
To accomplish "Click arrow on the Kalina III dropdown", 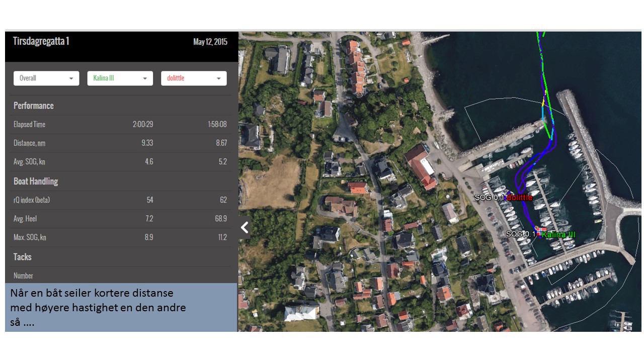I will click(145, 79).
